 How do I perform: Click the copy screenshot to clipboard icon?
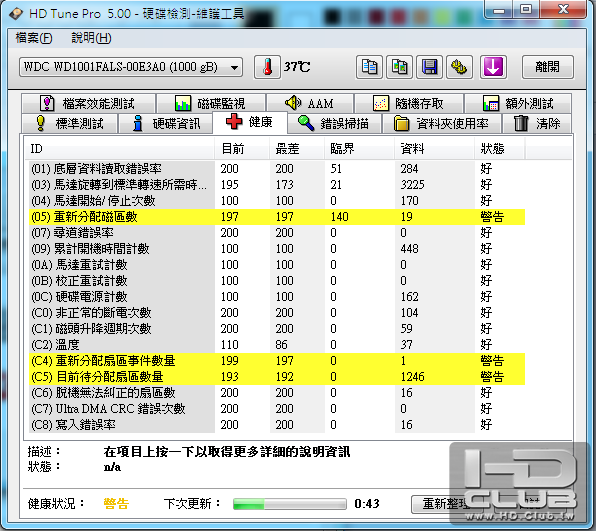(399, 67)
